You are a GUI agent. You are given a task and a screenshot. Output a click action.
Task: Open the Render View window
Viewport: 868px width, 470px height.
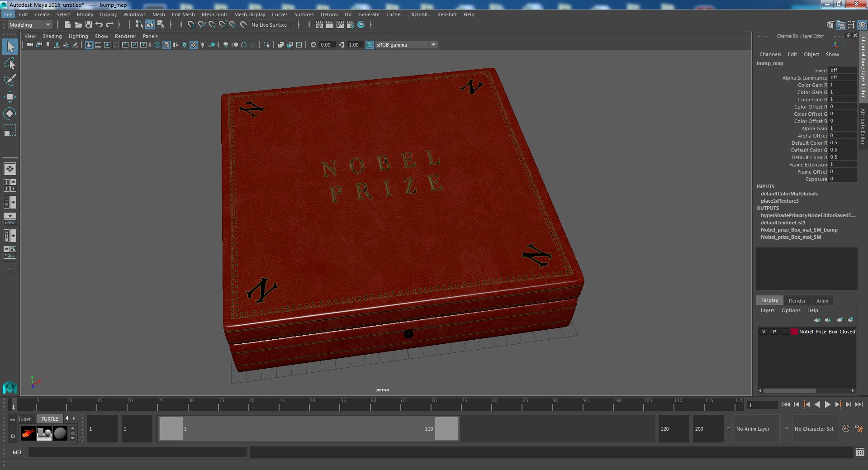pyautogui.click(x=319, y=25)
